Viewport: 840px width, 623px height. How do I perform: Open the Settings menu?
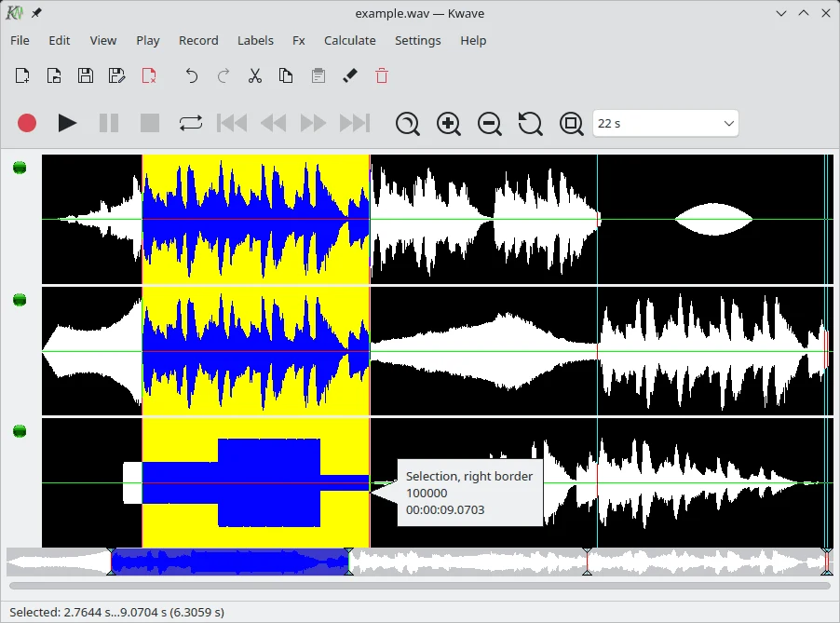coord(418,40)
